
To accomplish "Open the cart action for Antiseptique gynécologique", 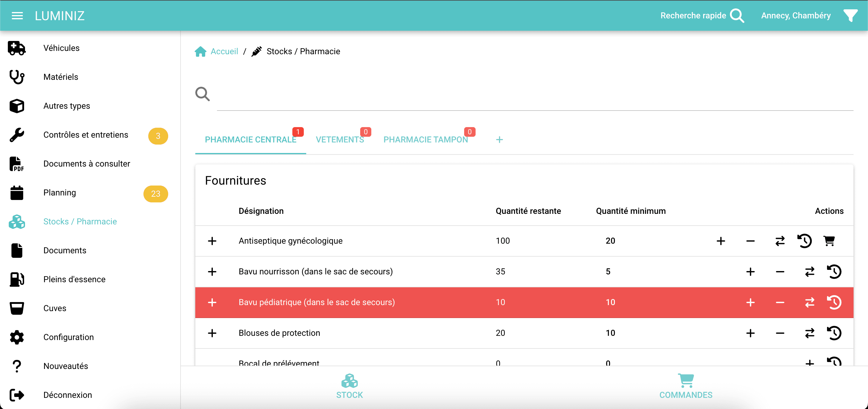I will click(x=830, y=241).
